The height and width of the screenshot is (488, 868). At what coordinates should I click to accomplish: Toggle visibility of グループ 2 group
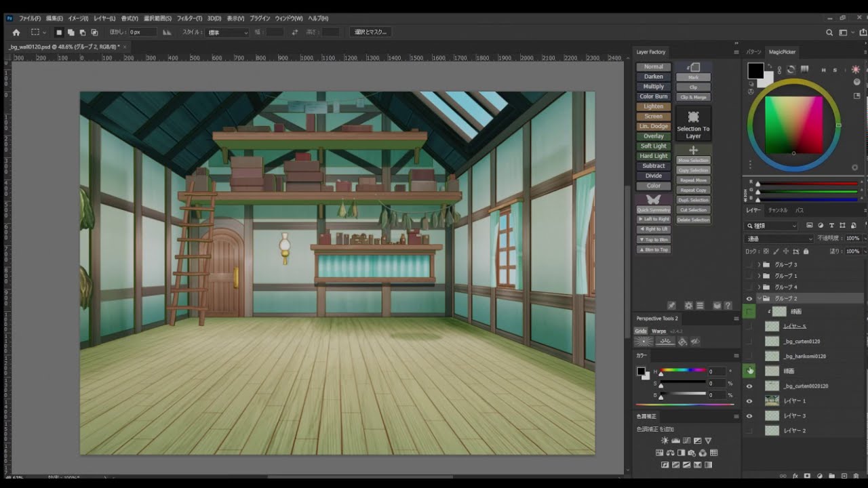click(x=749, y=298)
